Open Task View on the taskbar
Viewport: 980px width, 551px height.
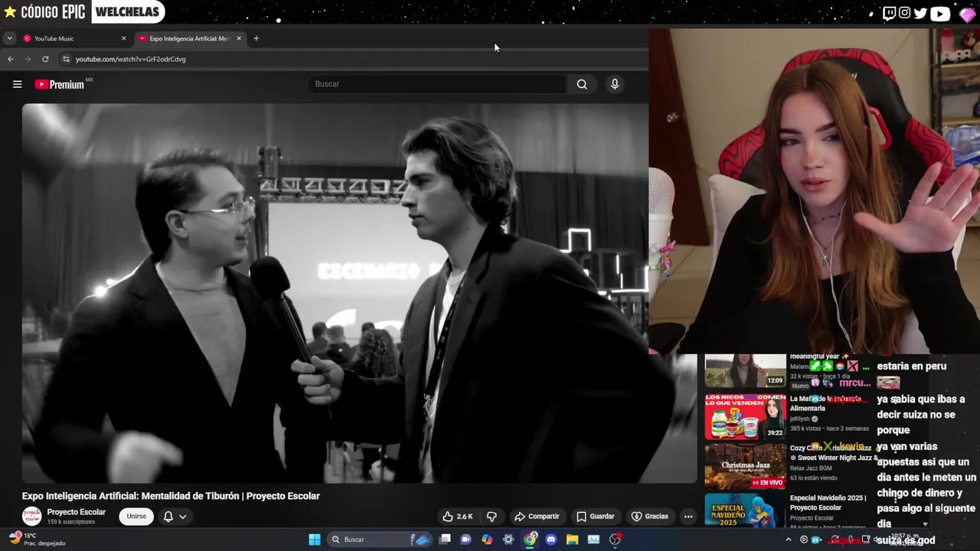coord(445,540)
